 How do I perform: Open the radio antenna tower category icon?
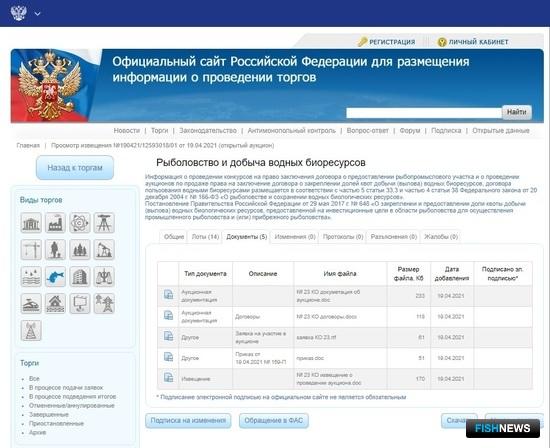tap(31, 330)
